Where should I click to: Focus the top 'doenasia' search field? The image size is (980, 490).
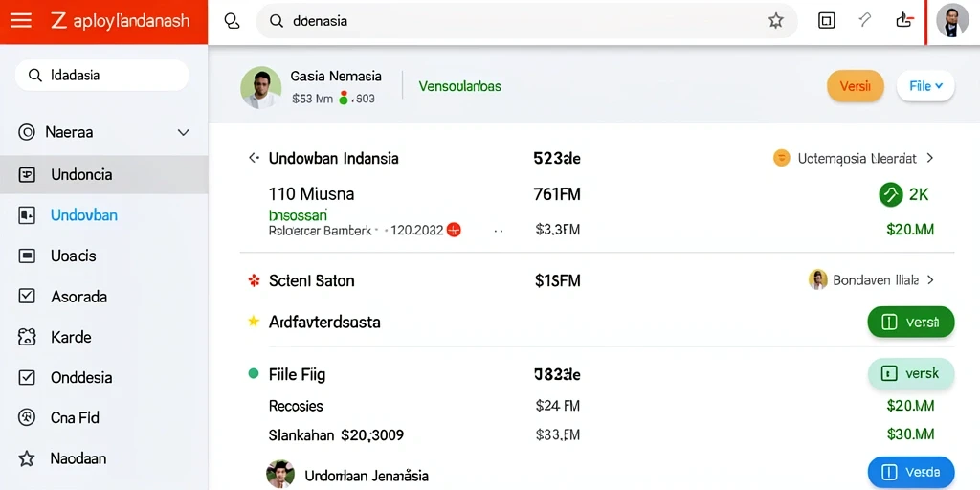click(x=526, y=21)
